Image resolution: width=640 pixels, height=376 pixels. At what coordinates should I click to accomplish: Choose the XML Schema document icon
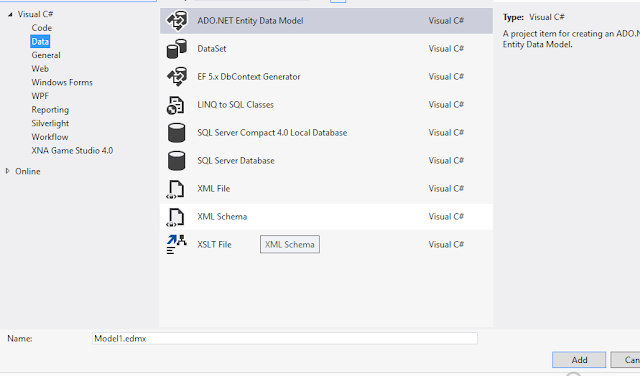(x=176, y=217)
